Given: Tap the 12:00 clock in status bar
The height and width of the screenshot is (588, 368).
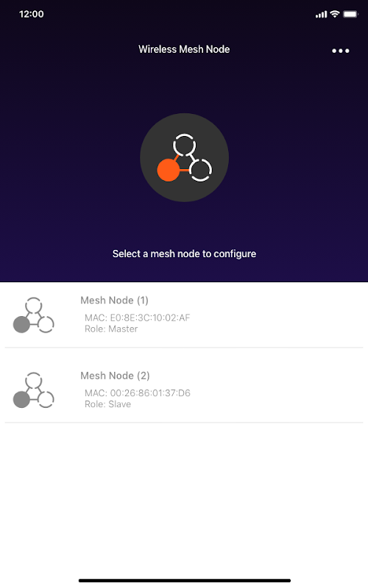Looking at the screenshot, I should tap(31, 14).
